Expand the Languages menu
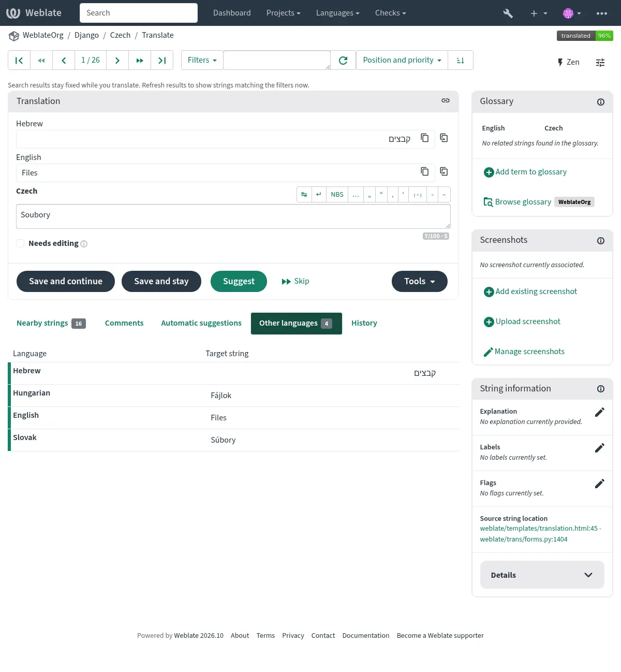 coord(338,13)
